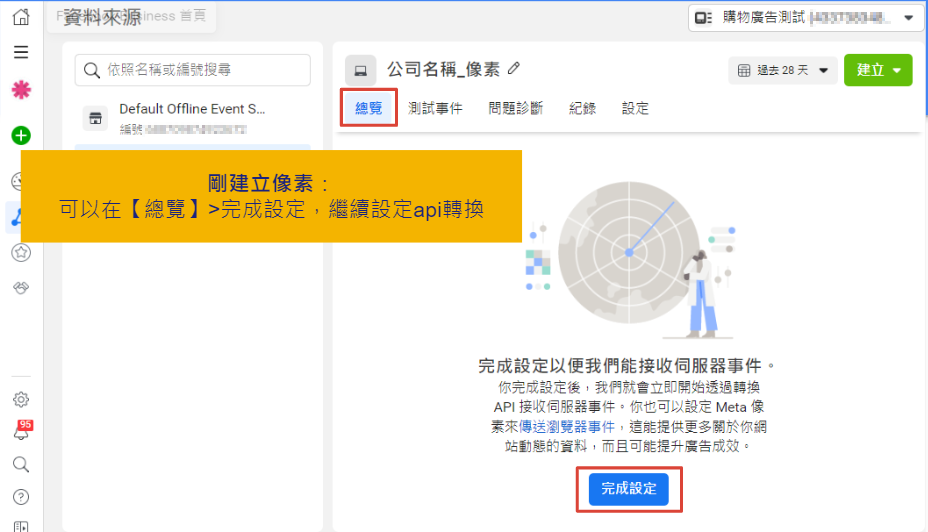
Task: Click the pink asterisk icon in sidebar
Action: click(21, 90)
